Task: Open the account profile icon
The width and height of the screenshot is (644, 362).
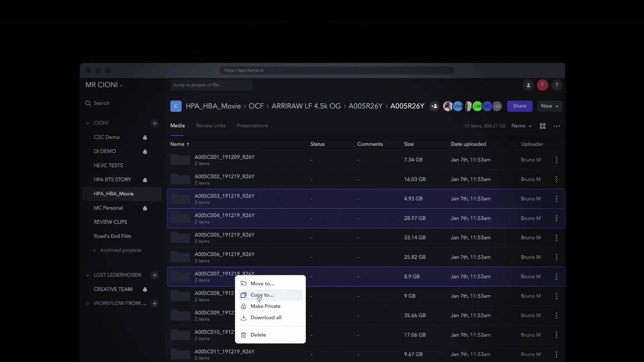Action: [528, 85]
